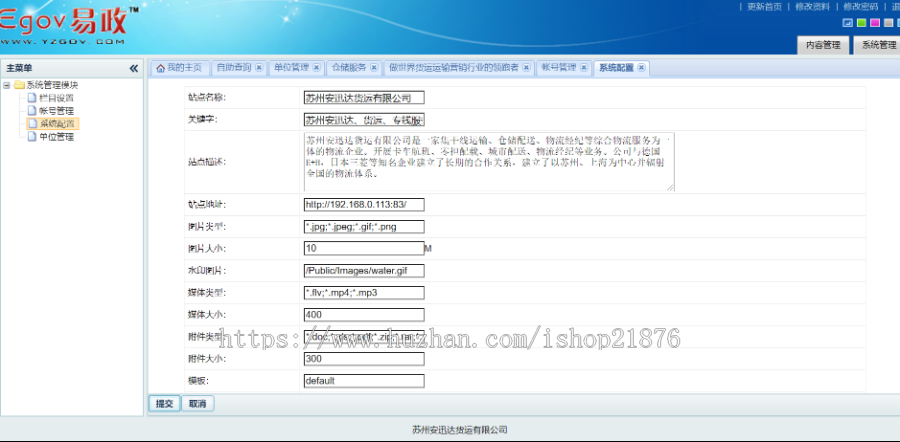Click the 提交 submit button
The width and height of the screenshot is (900, 442).
click(x=165, y=404)
